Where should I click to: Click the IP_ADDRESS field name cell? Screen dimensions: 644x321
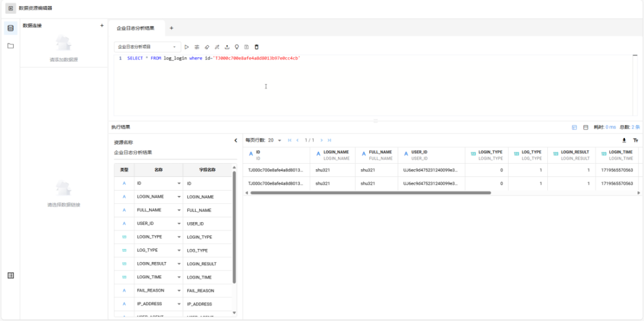[x=208, y=304]
